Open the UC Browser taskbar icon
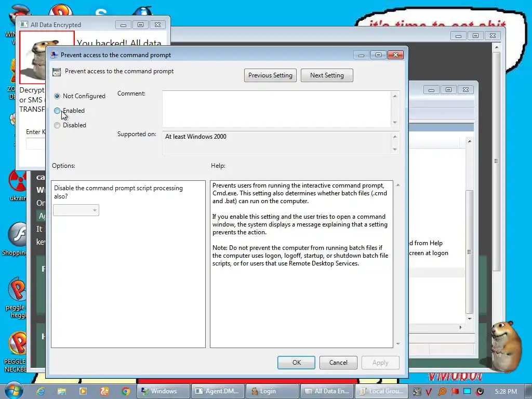The width and height of the screenshot is (532, 399). (x=104, y=391)
